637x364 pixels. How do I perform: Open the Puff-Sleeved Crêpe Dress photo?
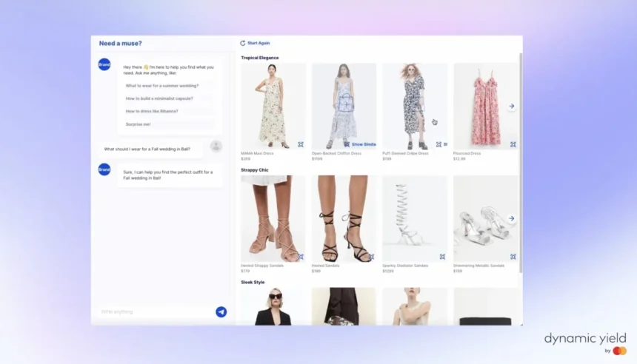pyautogui.click(x=414, y=107)
